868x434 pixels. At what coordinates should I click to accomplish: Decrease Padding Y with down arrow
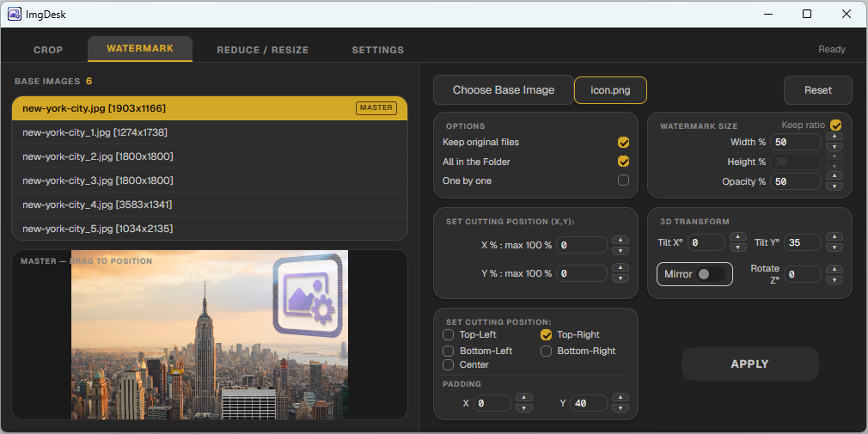click(x=620, y=408)
